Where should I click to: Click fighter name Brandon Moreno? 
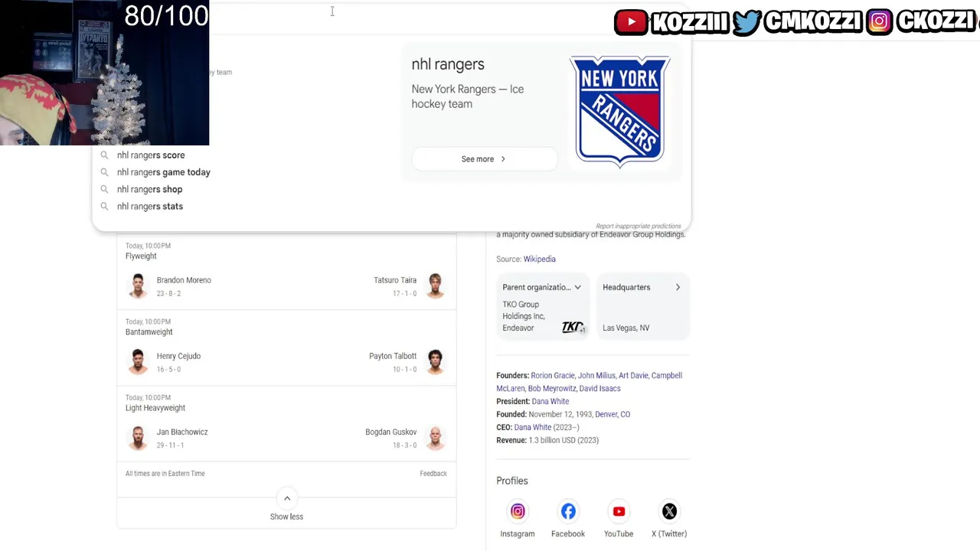(x=184, y=280)
